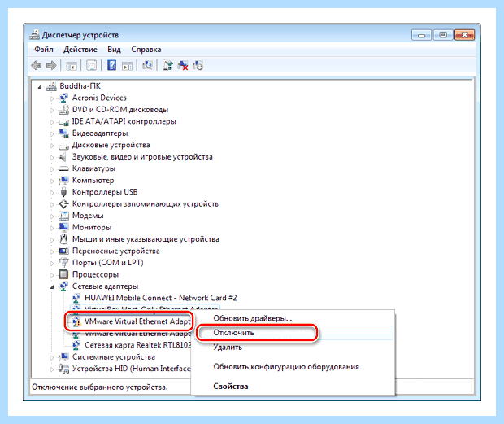Image resolution: width=504 pixels, height=424 pixels.
Task: Click the Процессоры chip icon
Action: [x=63, y=274]
